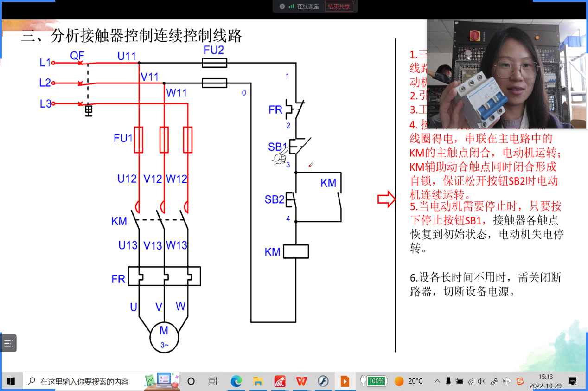Open the notification center icon

[x=573, y=381]
